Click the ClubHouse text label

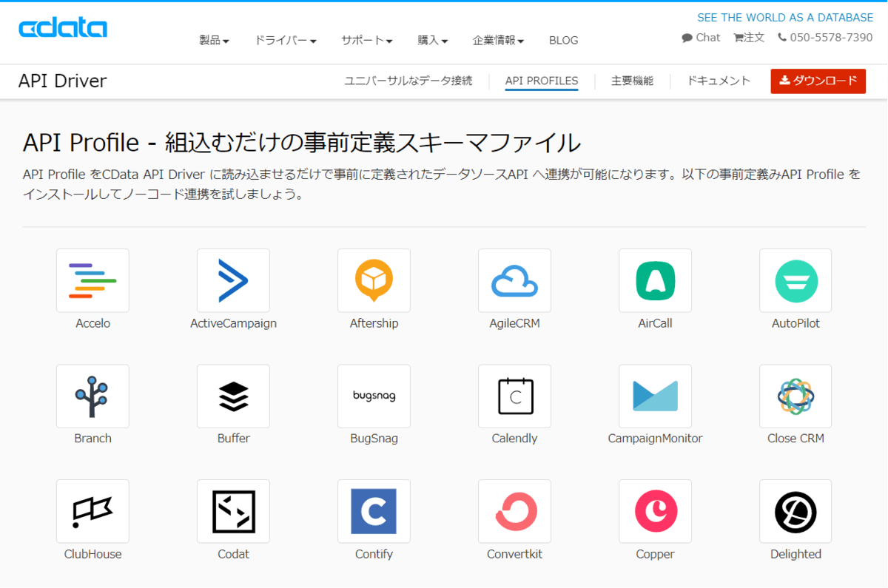[92, 554]
